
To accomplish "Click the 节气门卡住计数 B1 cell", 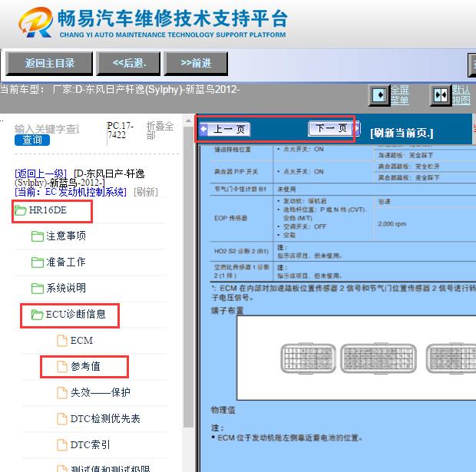I will pos(242,189).
